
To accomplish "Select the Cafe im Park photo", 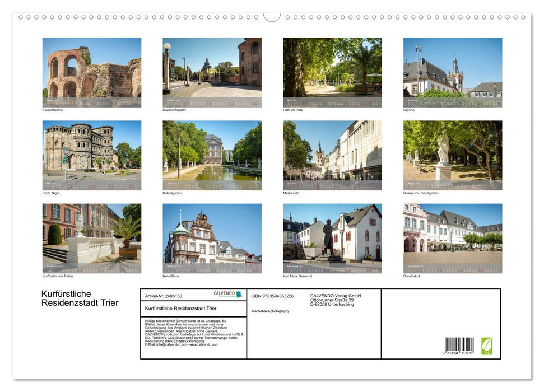I will tap(332, 72).
